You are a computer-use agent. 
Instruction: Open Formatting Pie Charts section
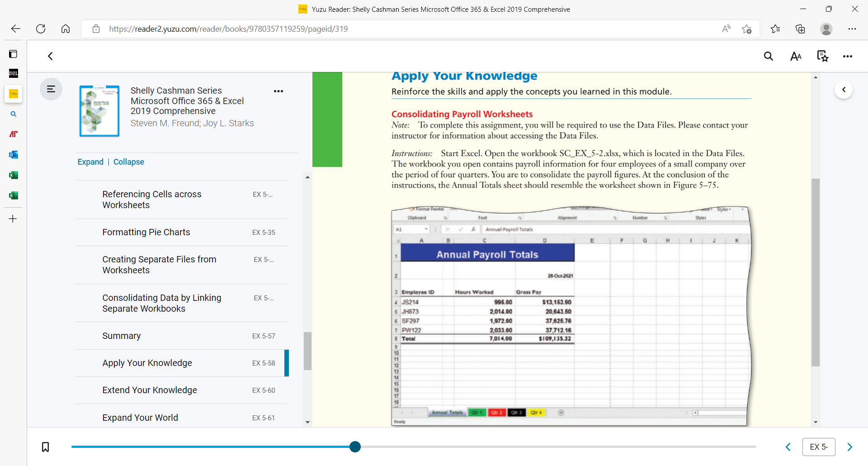tap(182, 232)
